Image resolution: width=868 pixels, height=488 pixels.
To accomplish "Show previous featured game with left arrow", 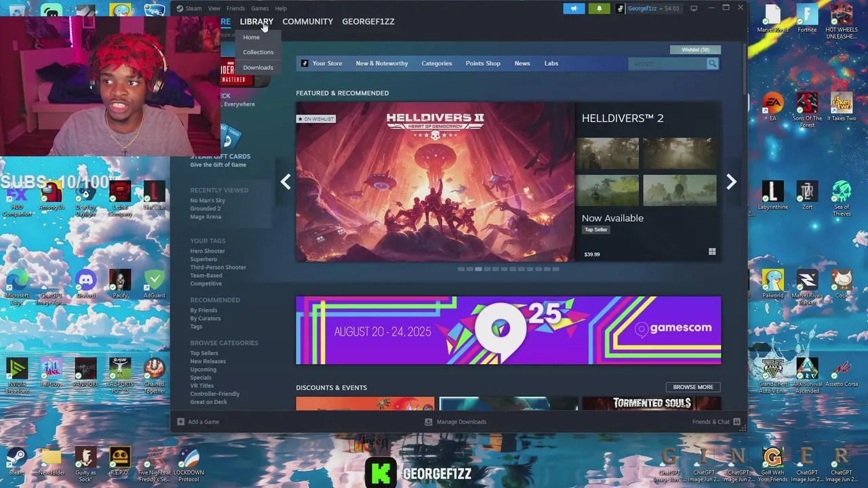I will pyautogui.click(x=285, y=182).
